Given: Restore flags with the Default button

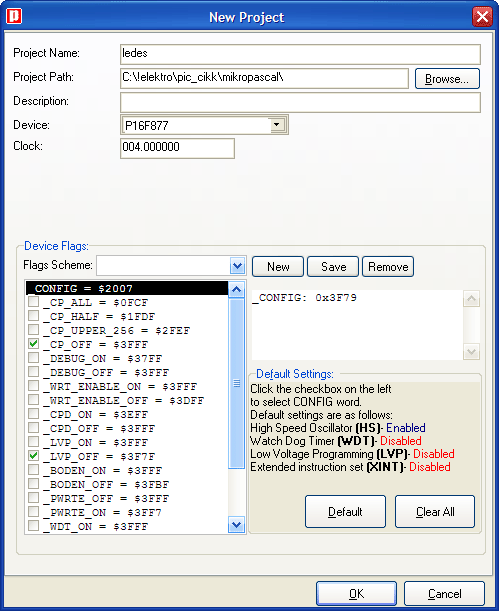Looking at the screenshot, I should tap(346, 512).
